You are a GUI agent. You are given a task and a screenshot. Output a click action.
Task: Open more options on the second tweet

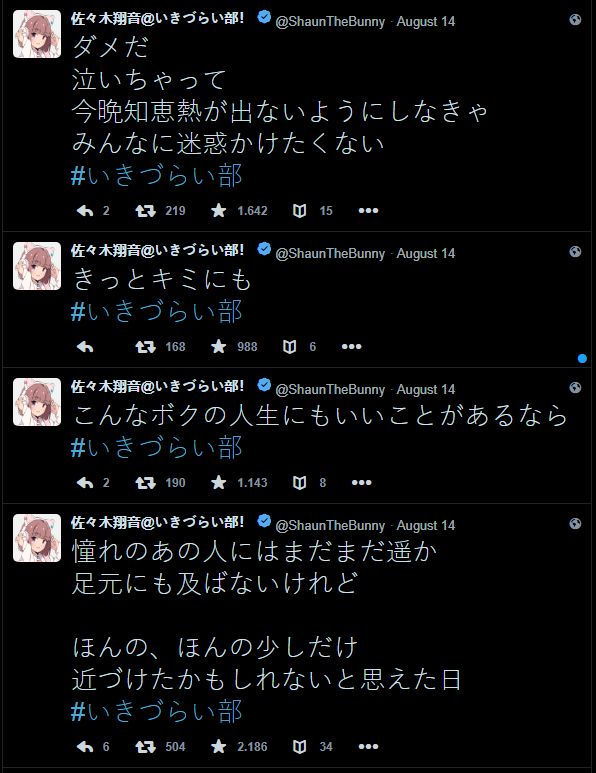(x=351, y=347)
